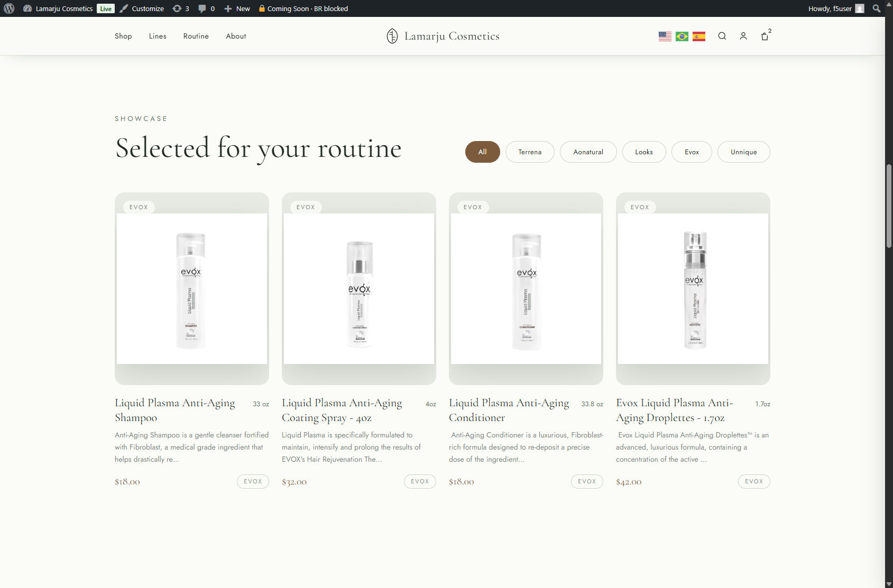
Task: Click the $42.00 price
Action: pyautogui.click(x=629, y=482)
